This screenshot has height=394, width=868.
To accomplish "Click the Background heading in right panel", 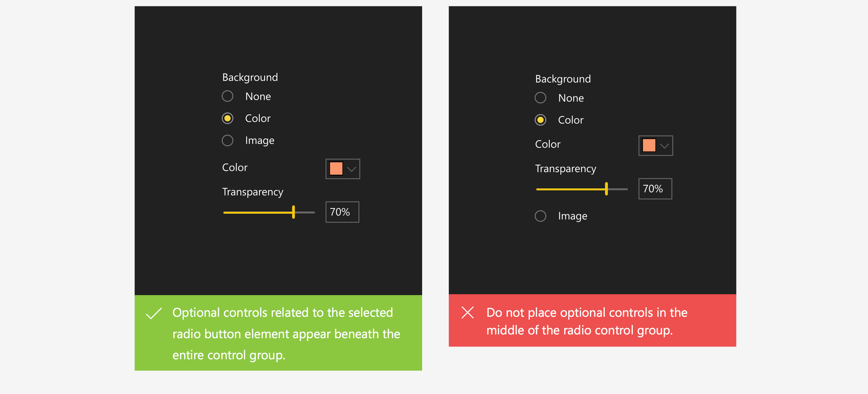I will pos(563,79).
